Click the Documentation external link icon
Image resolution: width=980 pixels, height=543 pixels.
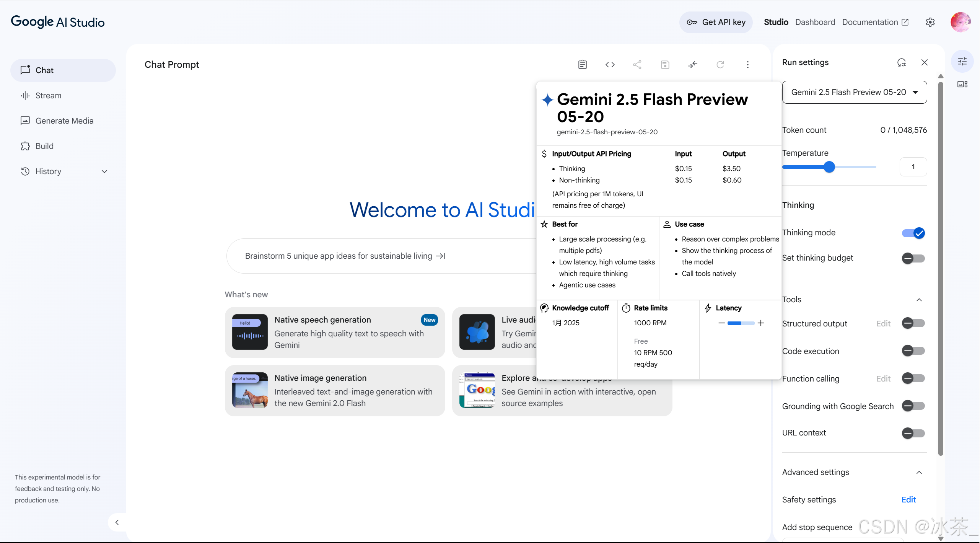(905, 22)
